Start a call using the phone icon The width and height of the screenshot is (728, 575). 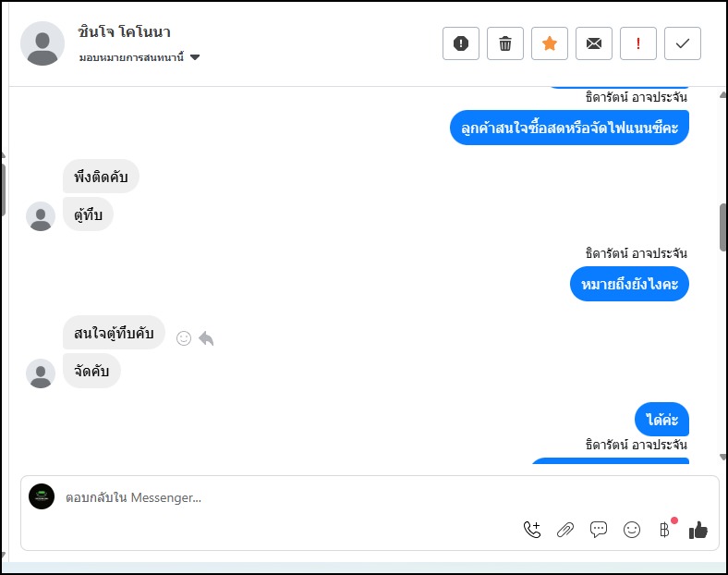click(532, 530)
